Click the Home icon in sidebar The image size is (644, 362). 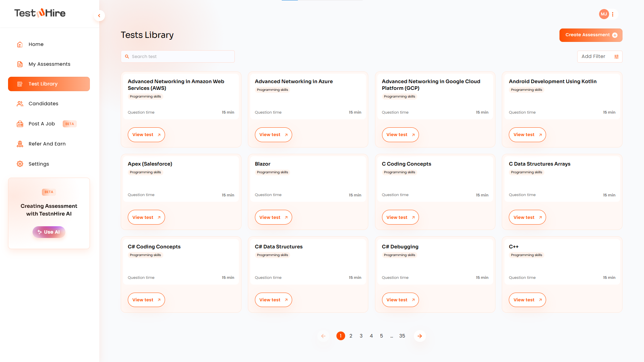click(x=20, y=44)
